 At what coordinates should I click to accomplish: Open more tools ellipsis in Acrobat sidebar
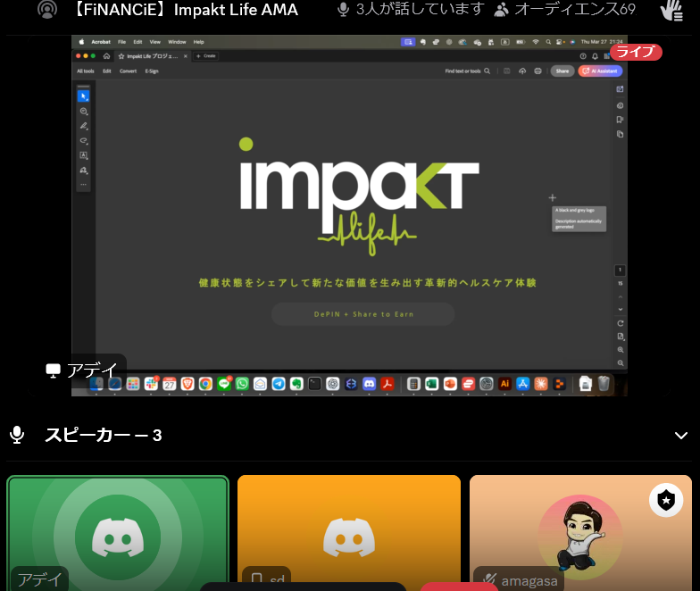point(84,184)
